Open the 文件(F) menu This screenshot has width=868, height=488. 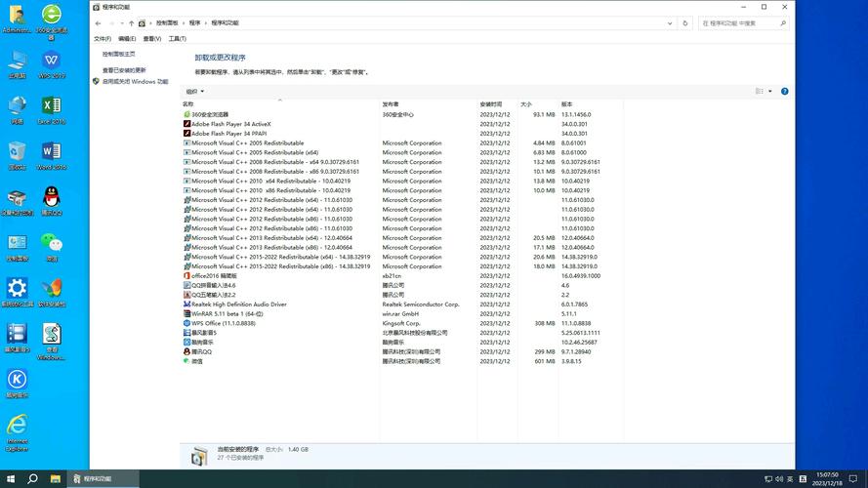[x=103, y=39]
